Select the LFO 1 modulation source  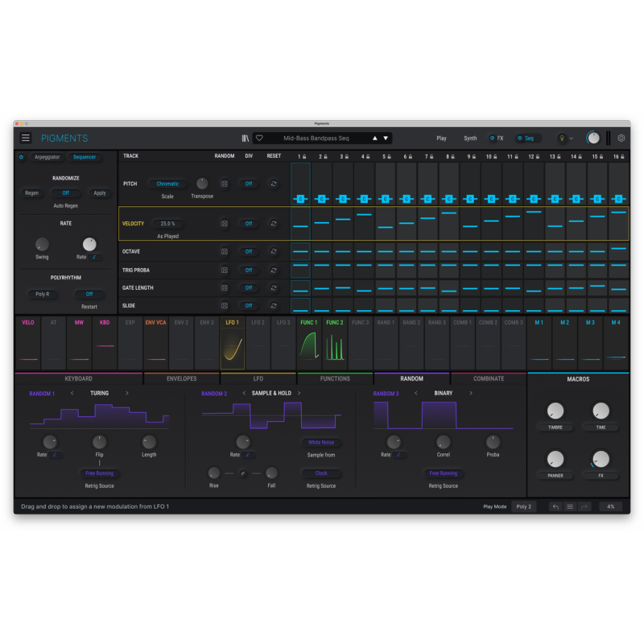click(x=233, y=344)
